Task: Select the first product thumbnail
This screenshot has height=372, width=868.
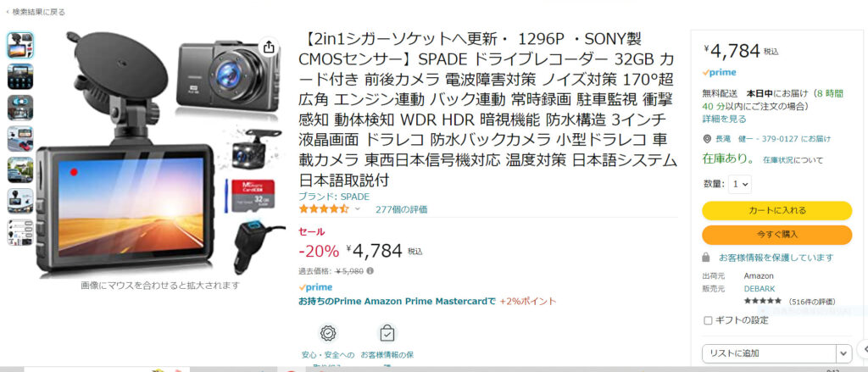Action: (x=20, y=45)
